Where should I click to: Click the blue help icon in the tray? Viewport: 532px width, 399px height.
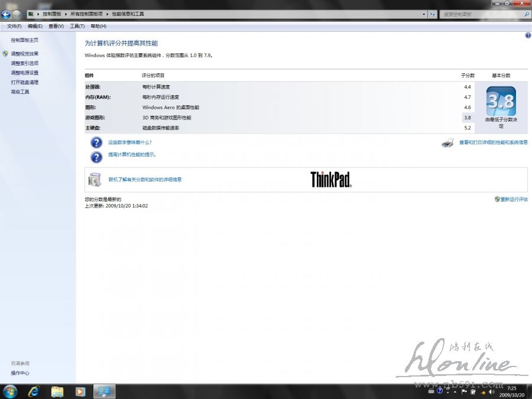pyautogui.click(x=440, y=391)
